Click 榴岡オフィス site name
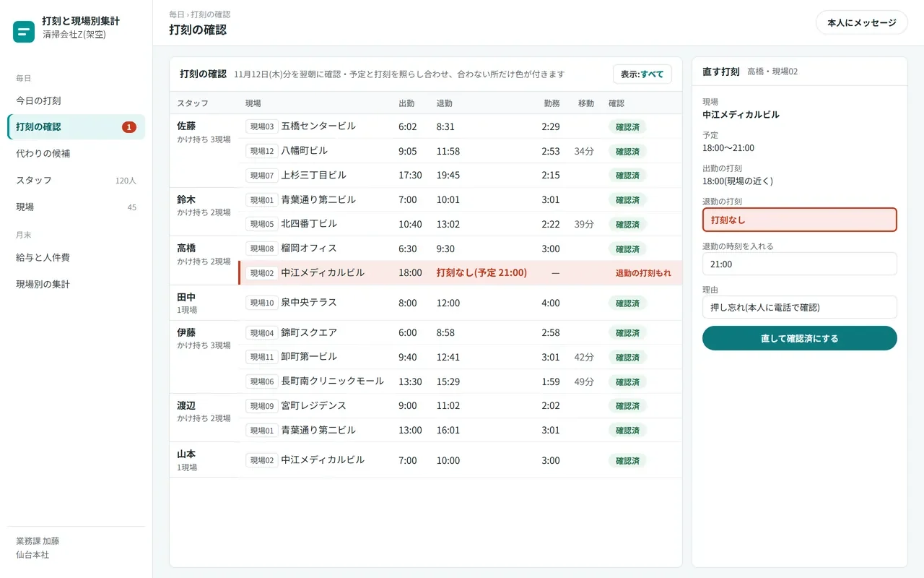 [309, 249]
